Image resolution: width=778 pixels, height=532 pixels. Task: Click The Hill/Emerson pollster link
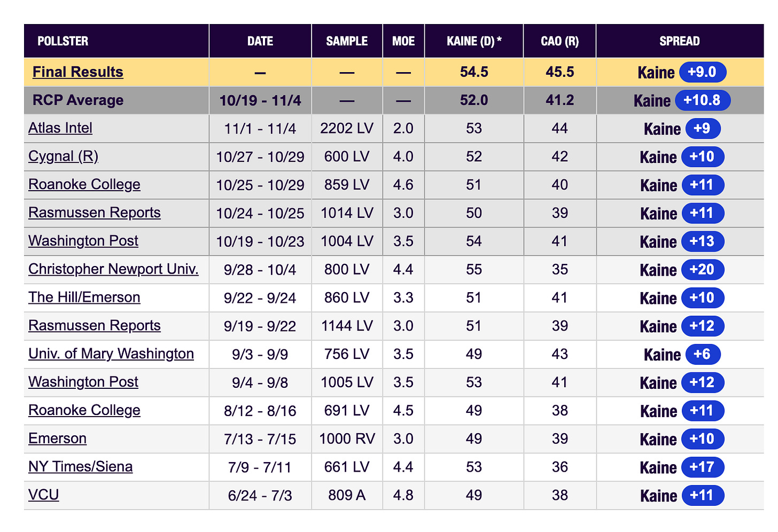(84, 298)
